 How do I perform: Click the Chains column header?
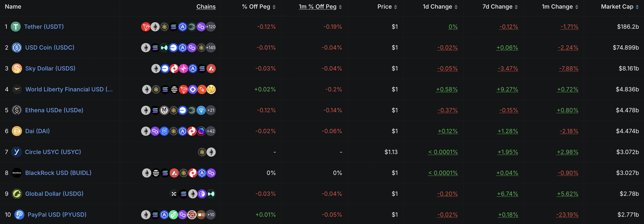pos(206,7)
